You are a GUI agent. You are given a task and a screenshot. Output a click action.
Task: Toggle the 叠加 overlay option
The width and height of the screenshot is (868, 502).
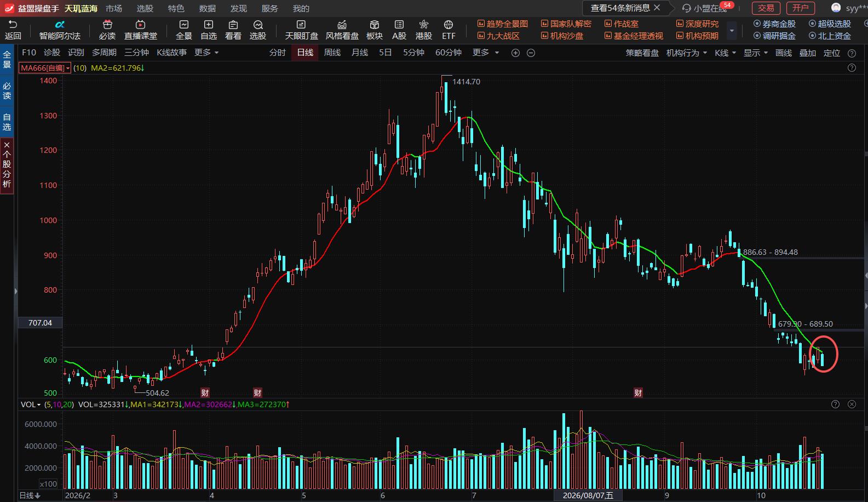[808, 53]
